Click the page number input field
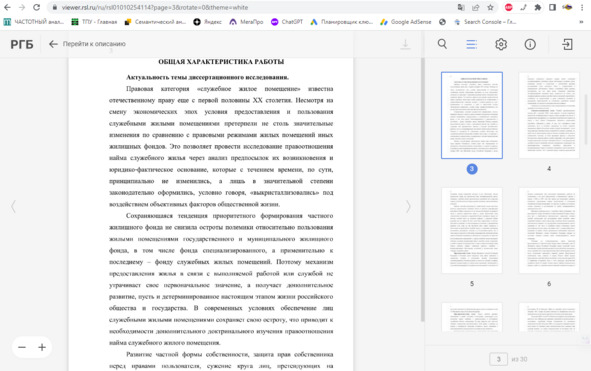Screen dimensions: 591x371 coord(498,359)
